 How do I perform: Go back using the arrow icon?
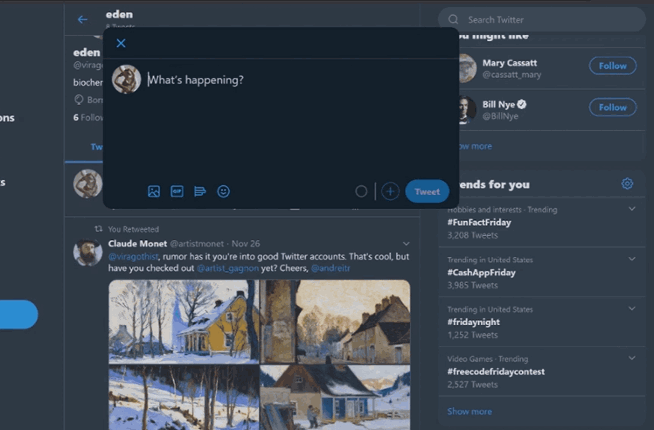[83, 19]
